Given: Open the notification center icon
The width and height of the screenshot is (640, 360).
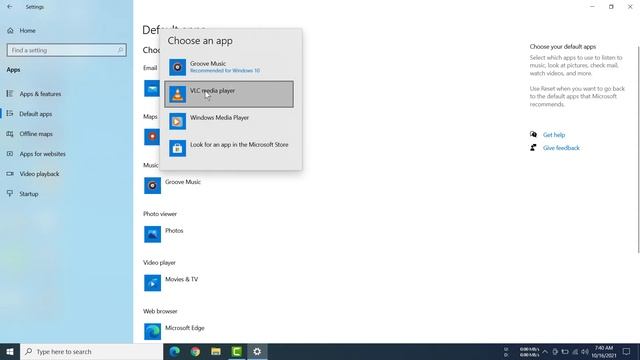Looking at the screenshot, I should pyautogui.click(x=627, y=351).
